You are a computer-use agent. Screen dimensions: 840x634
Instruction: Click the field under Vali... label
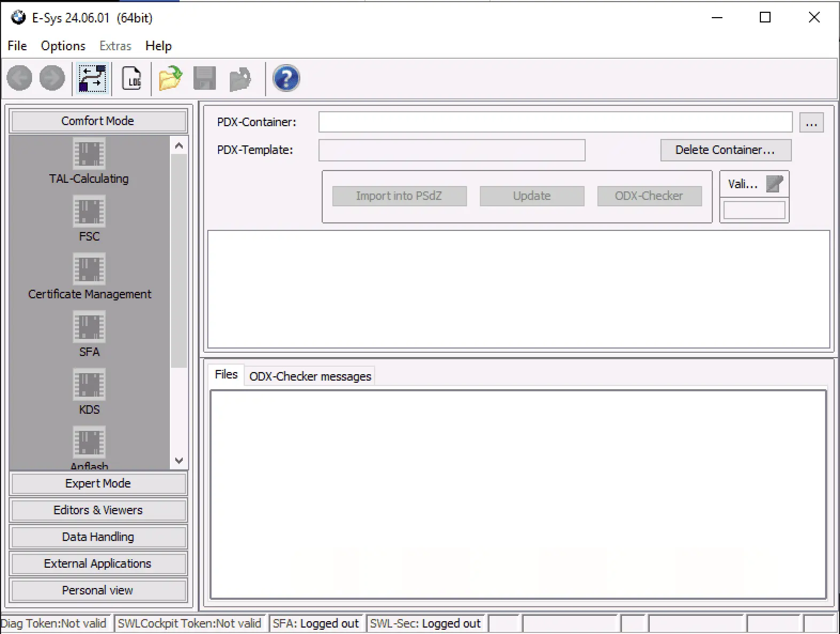point(754,210)
